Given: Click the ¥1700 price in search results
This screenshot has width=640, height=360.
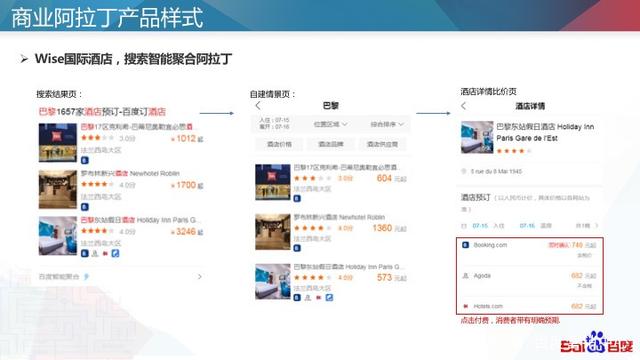Looking at the screenshot, I should (187, 185).
